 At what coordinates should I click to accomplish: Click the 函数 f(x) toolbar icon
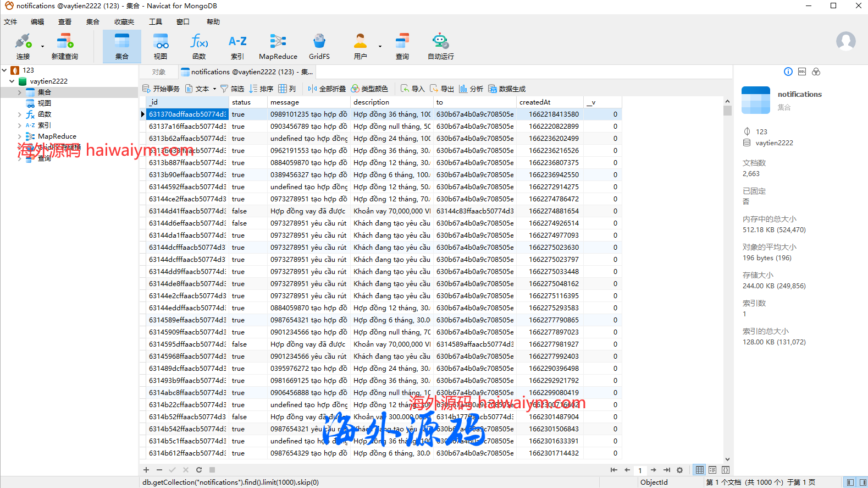(199, 46)
